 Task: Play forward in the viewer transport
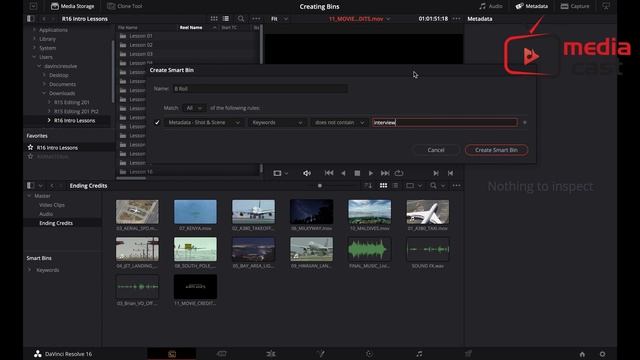pyautogui.click(x=371, y=173)
